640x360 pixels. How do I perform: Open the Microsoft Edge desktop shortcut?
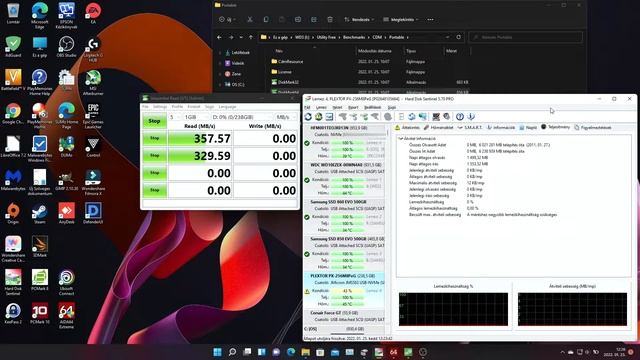40,16
